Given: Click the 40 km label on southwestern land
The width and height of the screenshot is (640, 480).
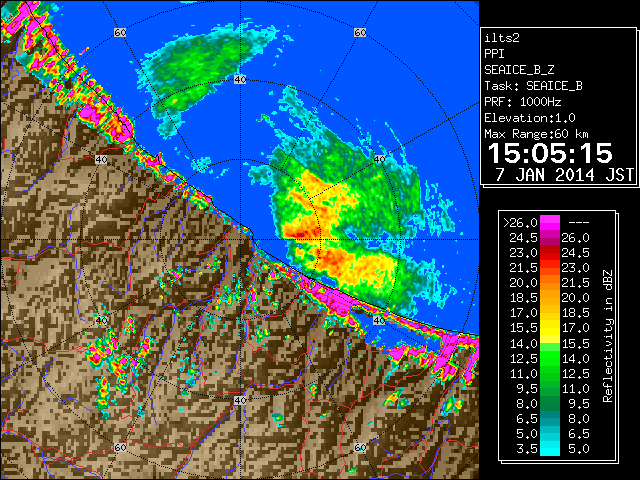Looking at the screenshot, I should tap(101, 320).
